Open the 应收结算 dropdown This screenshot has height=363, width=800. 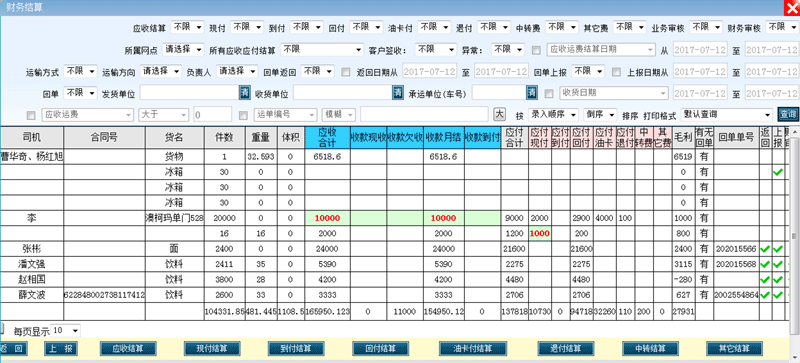click(187, 27)
